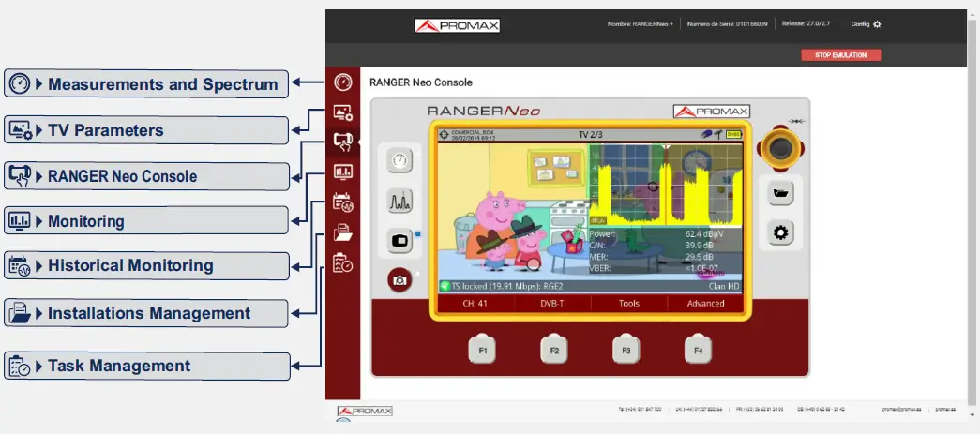980x434 pixels.
Task: Open the Historical Monitoring calendar icon
Action: [342, 202]
